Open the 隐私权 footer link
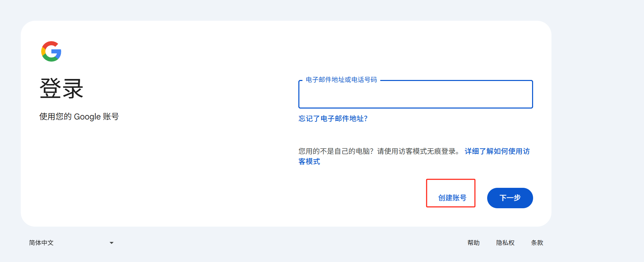Viewport: 644px width, 262px height. [x=505, y=243]
